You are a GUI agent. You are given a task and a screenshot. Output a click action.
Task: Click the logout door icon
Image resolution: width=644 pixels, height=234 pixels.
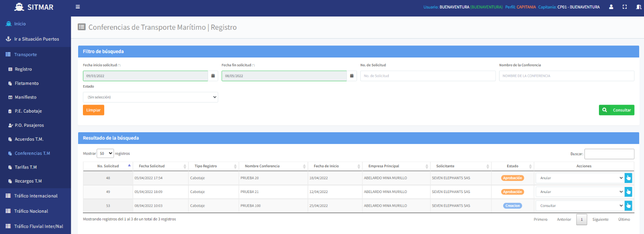(x=638, y=7)
